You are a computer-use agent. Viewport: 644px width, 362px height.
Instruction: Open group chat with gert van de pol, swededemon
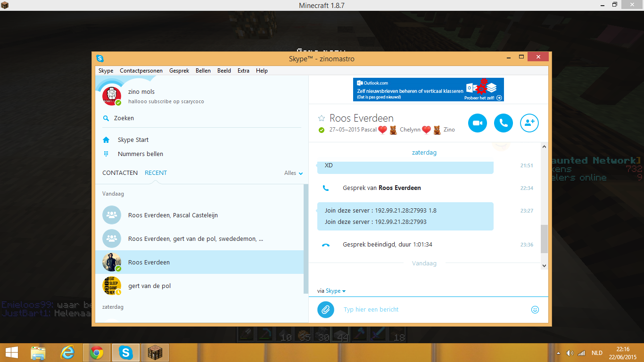pos(200,239)
